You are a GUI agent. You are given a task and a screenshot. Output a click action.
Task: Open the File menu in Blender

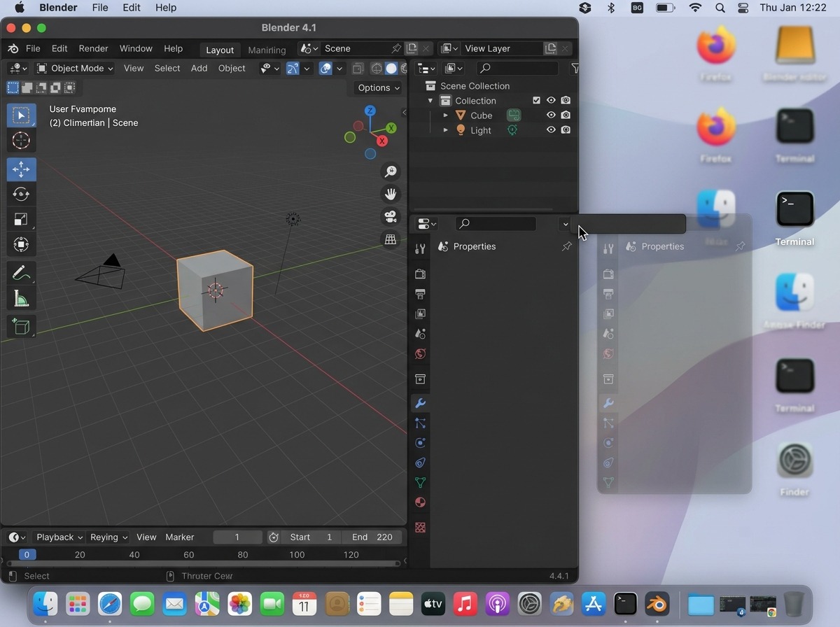tap(33, 48)
